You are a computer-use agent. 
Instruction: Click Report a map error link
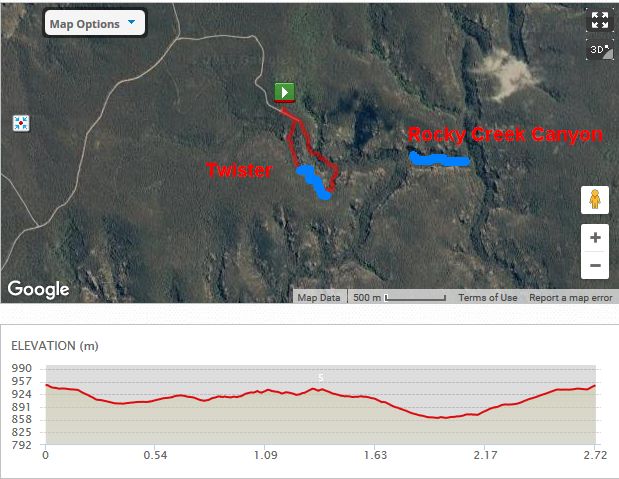pos(570,298)
